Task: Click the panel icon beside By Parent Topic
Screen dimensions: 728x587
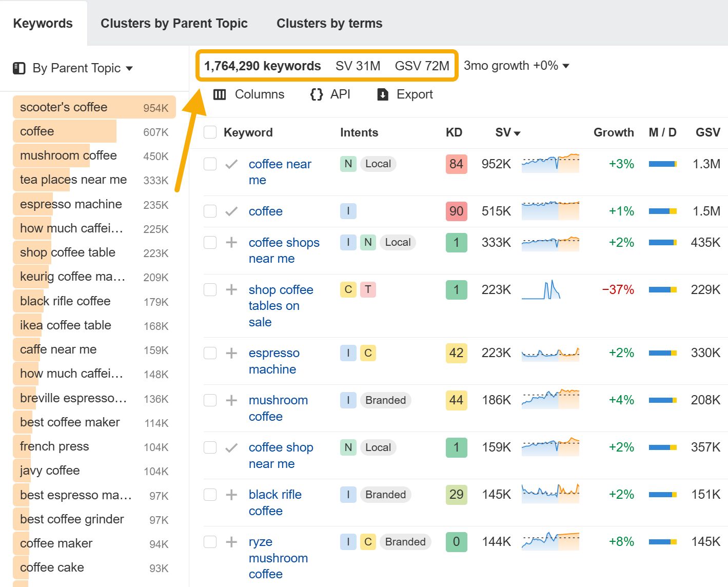Action: (x=19, y=68)
